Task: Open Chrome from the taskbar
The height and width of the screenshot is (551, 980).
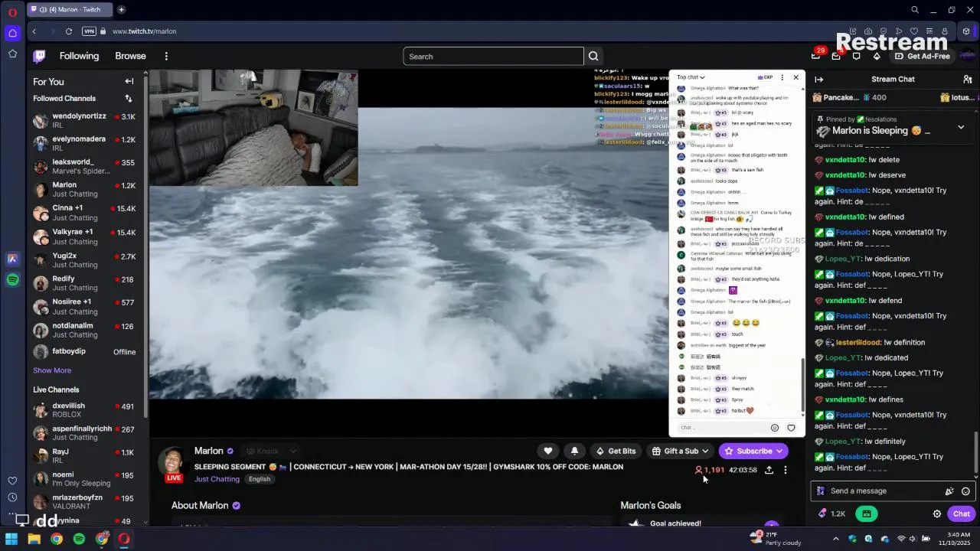Action: (x=57, y=539)
